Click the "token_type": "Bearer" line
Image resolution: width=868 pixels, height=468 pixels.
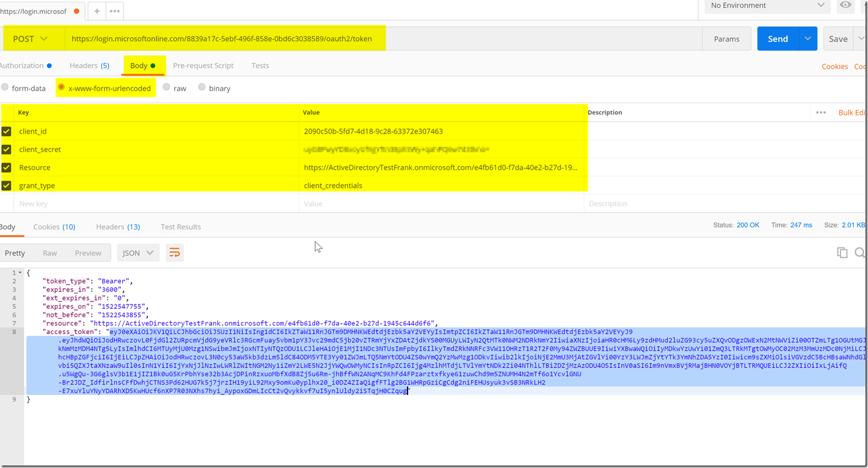click(88, 281)
